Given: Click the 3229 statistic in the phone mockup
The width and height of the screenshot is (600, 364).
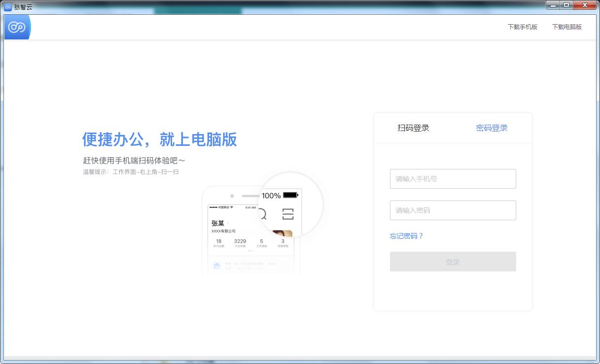Looking at the screenshot, I should pyautogui.click(x=240, y=241).
